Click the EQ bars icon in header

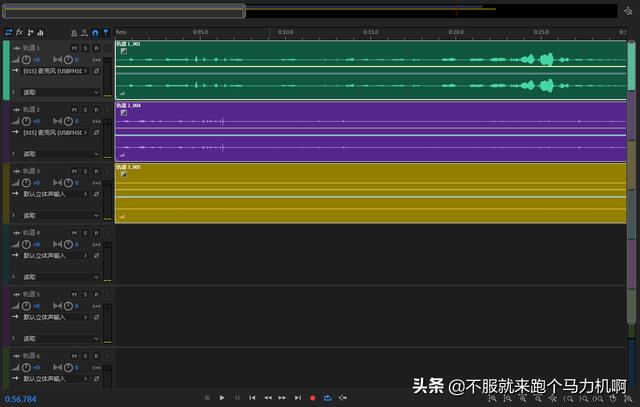click(x=41, y=32)
